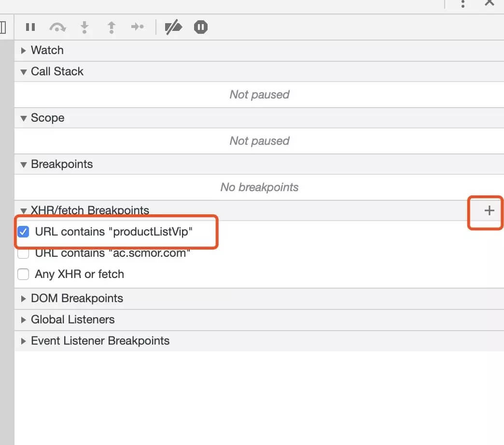Add XHR/fetch breakpoint with plus icon
Viewport: 504px width, 445px height.
(x=489, y=210)
